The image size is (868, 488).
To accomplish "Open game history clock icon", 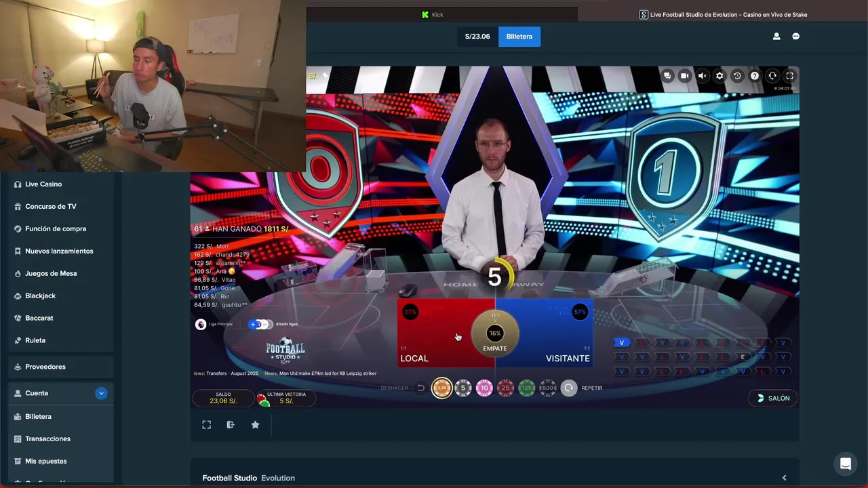I will pos(737,76).
